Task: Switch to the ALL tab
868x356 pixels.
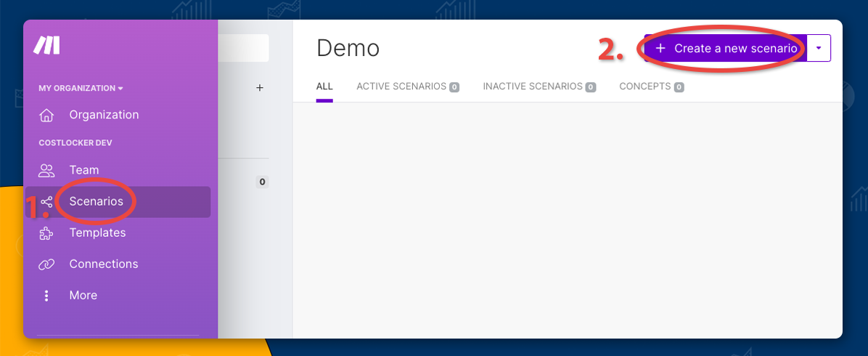Action: [x=324, y=86]
